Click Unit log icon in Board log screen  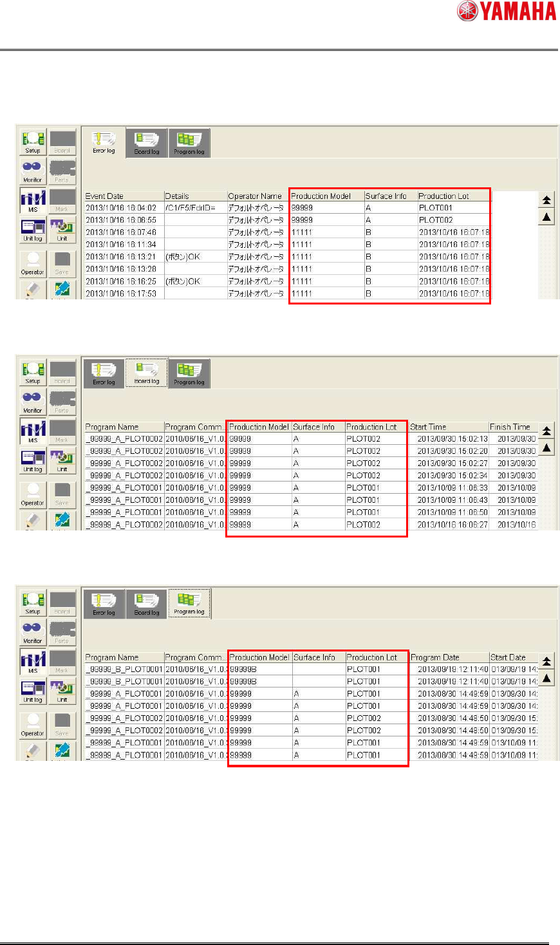[33, 460]
